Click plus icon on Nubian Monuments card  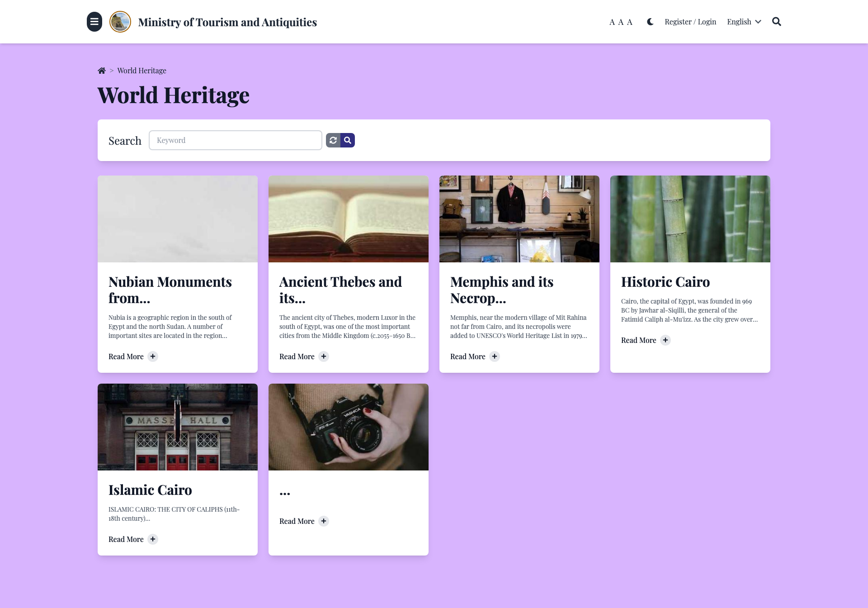click(153, 356)
